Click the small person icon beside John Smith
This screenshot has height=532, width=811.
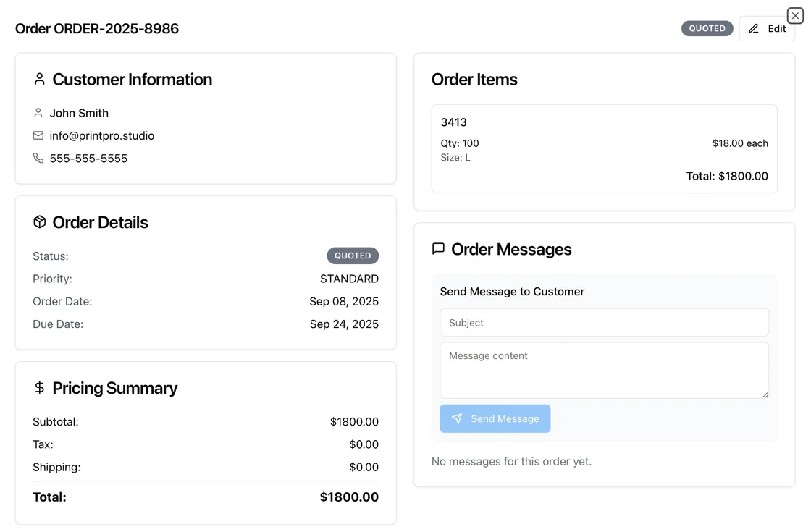pos(38,113)
